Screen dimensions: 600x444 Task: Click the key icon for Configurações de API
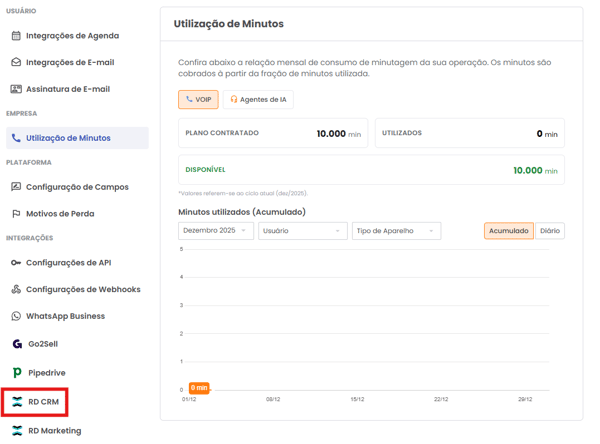[x=16, y=263]
